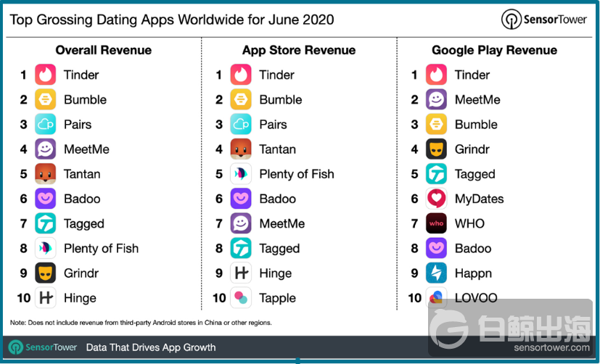Click the SensorTower logo at top right
Screen dimensions: 600x364
coord(543,19)
